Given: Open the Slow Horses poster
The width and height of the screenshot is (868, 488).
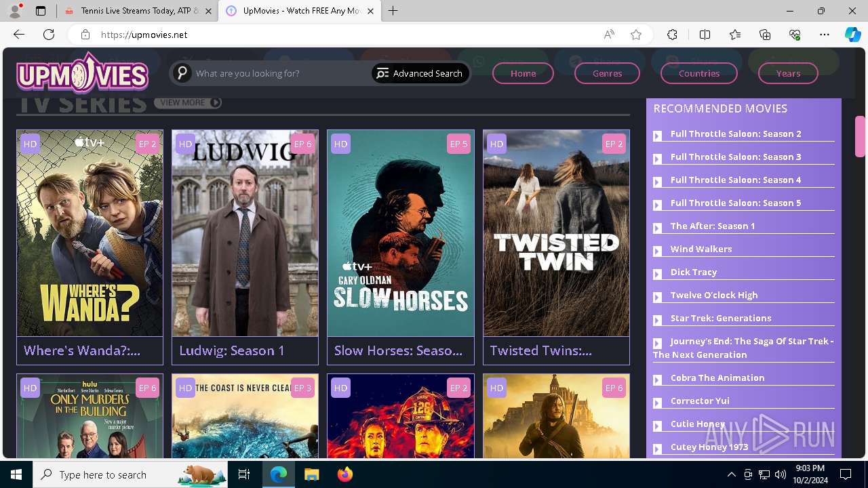Looking at the screenshot, I should click(x=401, y=233).
